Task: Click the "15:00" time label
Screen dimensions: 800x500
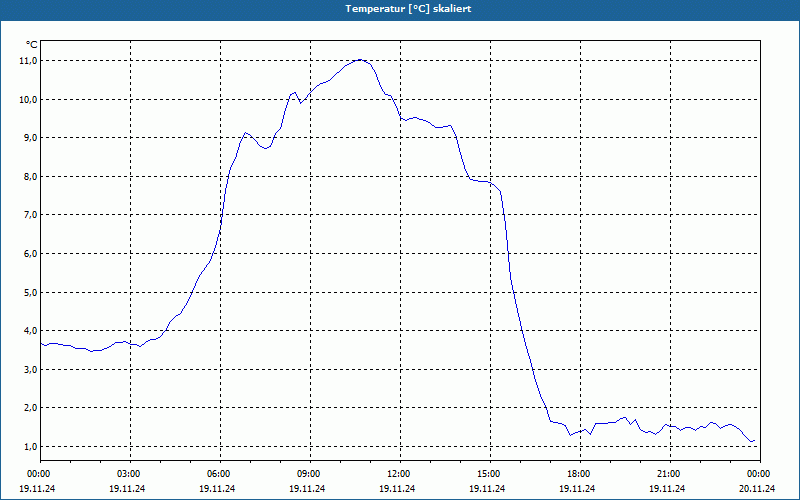Action: pos(490,474)
